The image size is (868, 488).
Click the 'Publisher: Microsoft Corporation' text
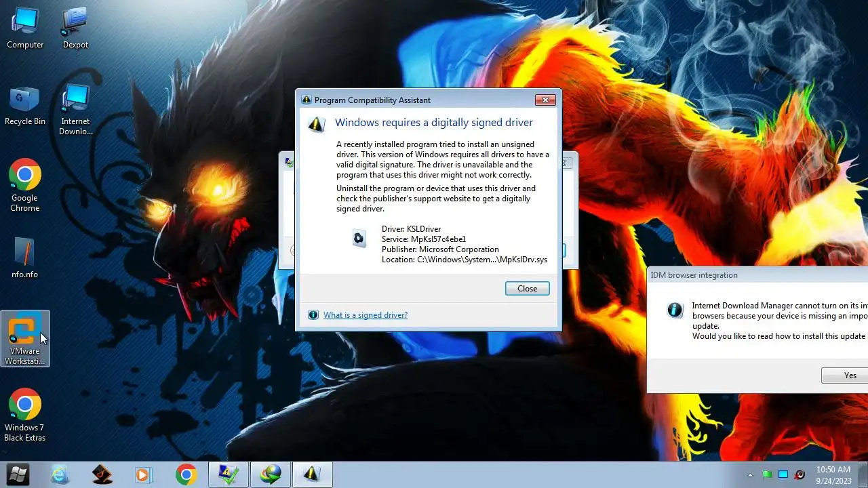coord(440,249)
